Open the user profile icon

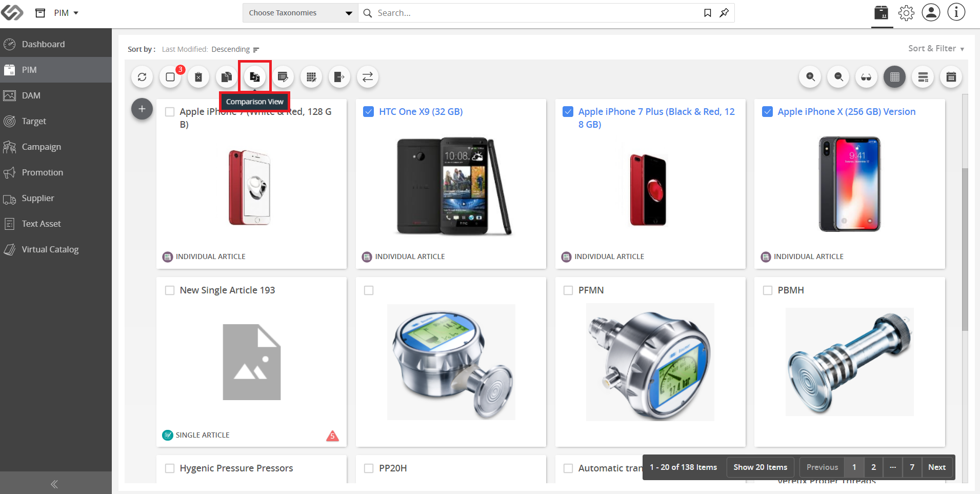click(931, 12)
